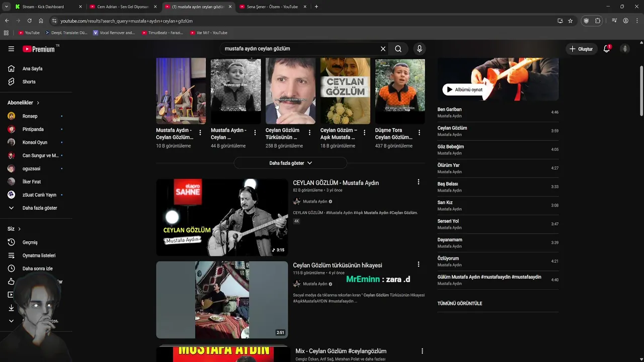
Task: Click TÜMÜNÜ GÖRÜNTÜLE link
Action: click(x=460, y=304)
